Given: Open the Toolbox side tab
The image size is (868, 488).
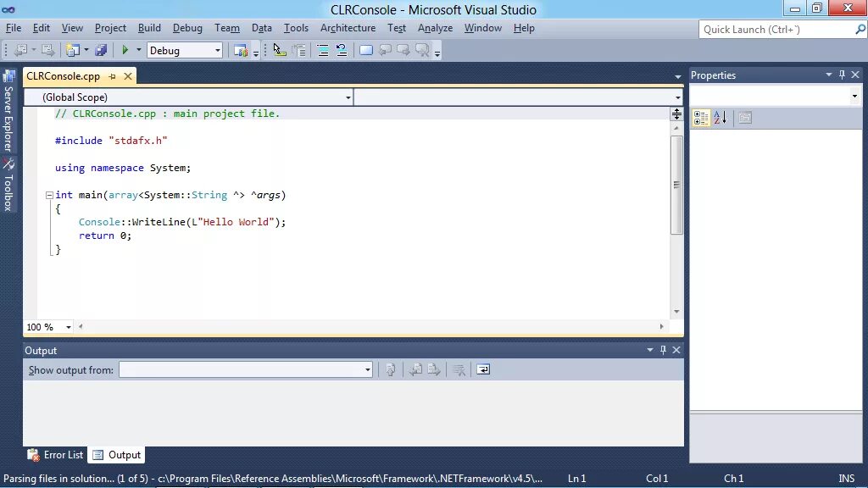Looking at the screenshot, I should (8, 184).
